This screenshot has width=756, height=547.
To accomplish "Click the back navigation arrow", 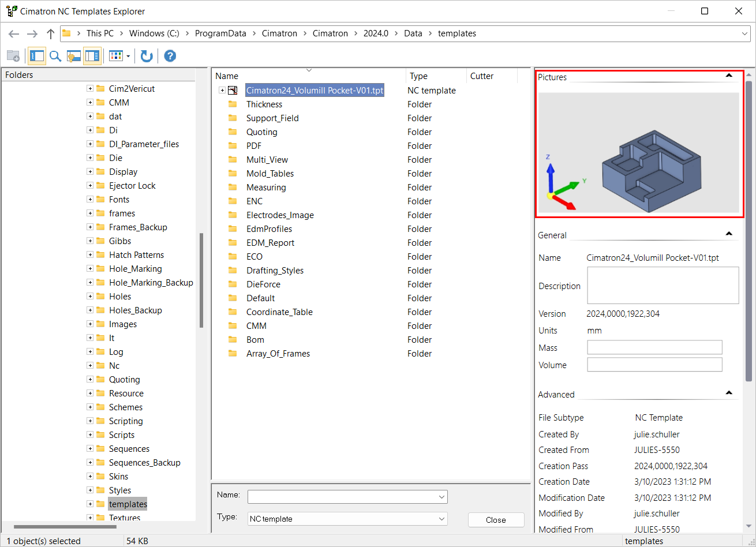I will tap(14, 33).
